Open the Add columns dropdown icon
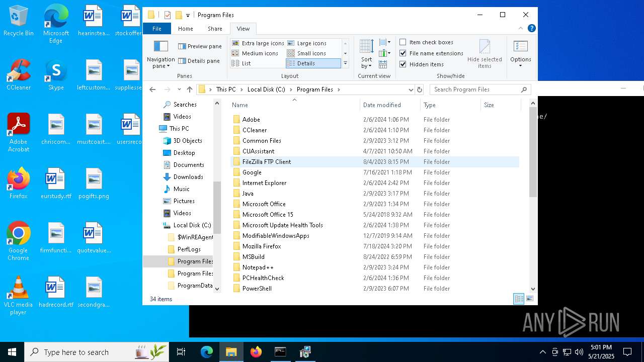The width and height of the screenshot is (644, 362). tap(385, 53)
